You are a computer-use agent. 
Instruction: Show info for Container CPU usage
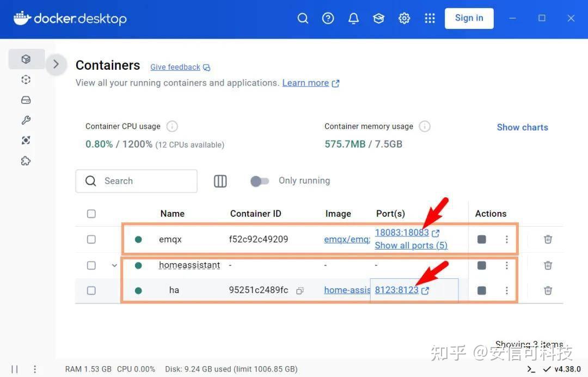(x=172, y=126)
